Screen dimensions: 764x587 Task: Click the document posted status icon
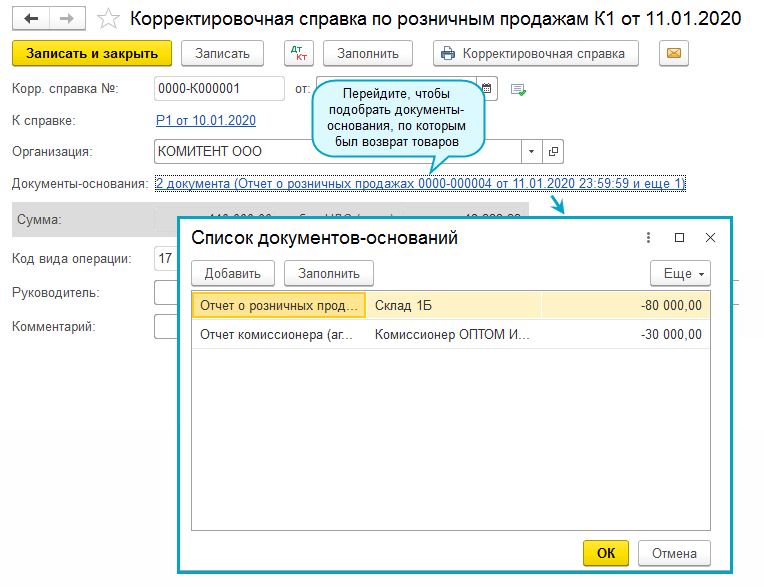pos(518,90)
